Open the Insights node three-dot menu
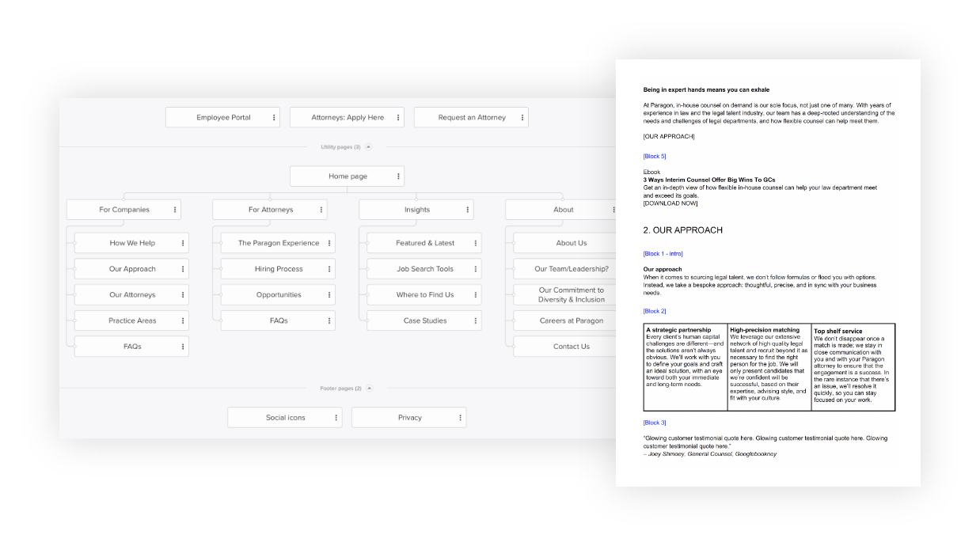The image size is (980, 546). pos(468,210)
